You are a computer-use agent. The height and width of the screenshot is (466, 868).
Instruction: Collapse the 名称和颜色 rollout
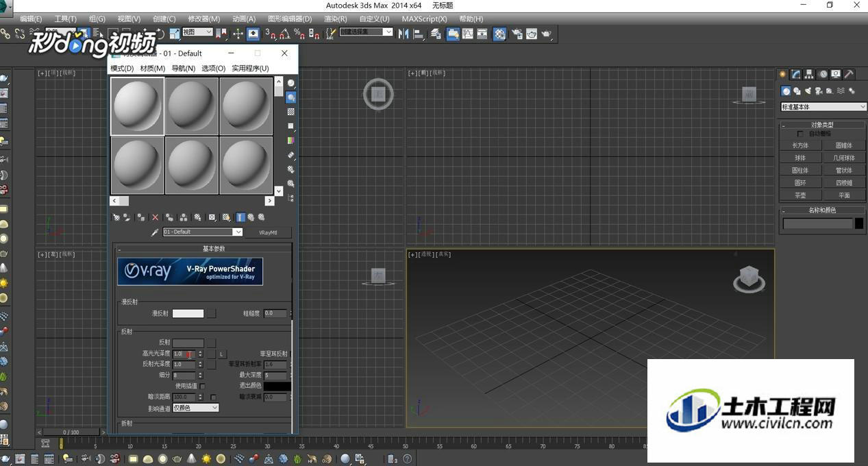click(822, 210)
